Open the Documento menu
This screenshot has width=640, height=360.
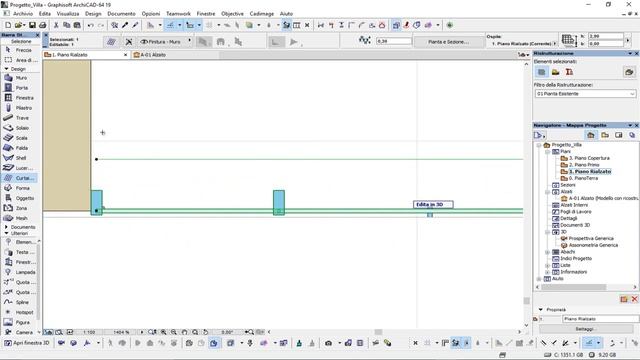121,13
